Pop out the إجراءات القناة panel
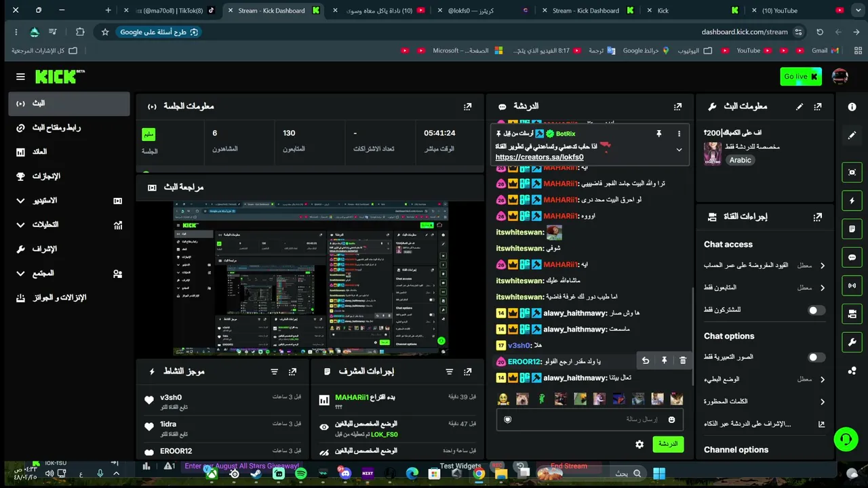Screen dimensions: 868x488 point(818,217)
